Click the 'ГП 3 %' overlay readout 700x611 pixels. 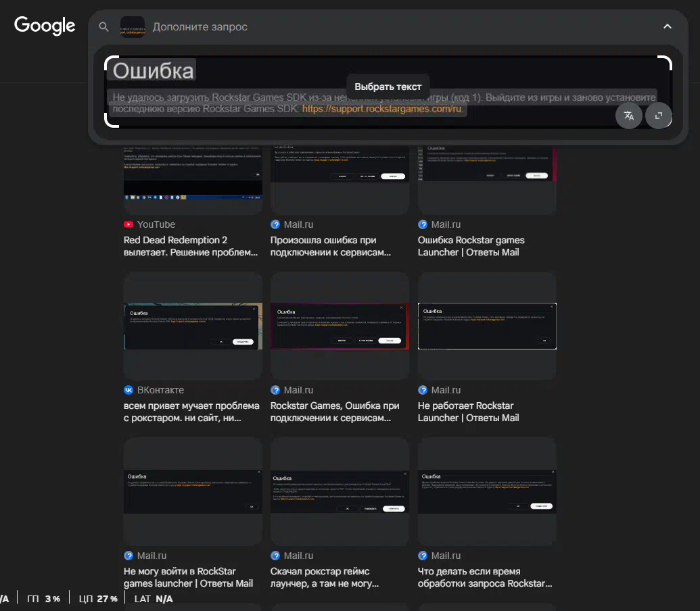[43, 599]
